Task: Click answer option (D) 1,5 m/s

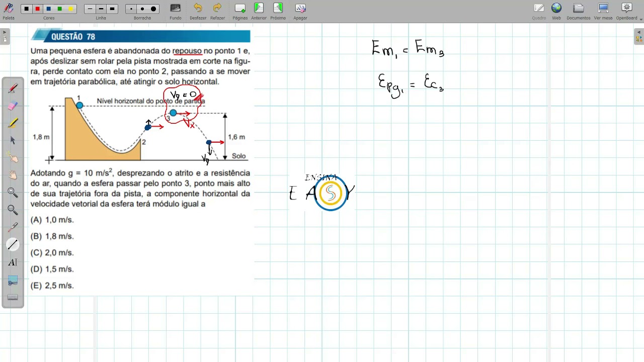Action: tap(52, 269)
